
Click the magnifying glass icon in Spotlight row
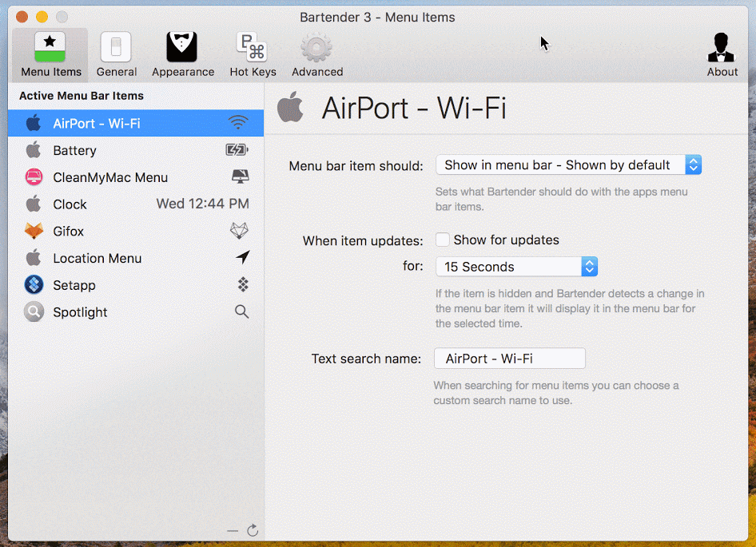[242, 311]
